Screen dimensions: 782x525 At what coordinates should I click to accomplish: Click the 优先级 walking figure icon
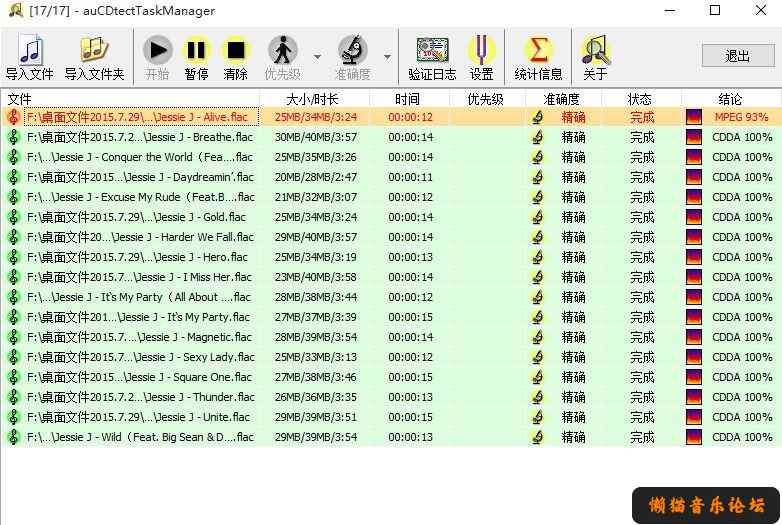click(x=283, y=50)
